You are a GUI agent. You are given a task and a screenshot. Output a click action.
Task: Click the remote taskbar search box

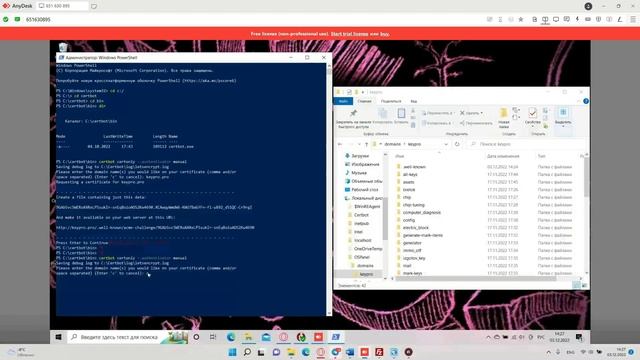(128, 337)
